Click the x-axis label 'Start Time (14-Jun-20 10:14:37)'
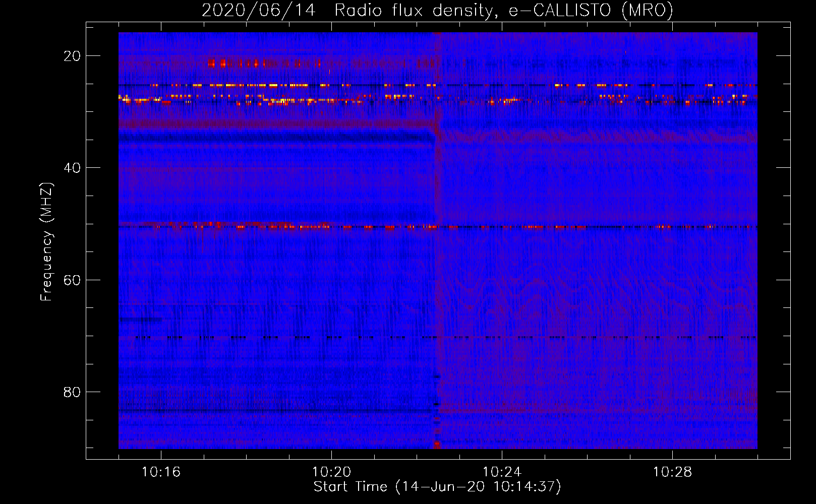 437,487
